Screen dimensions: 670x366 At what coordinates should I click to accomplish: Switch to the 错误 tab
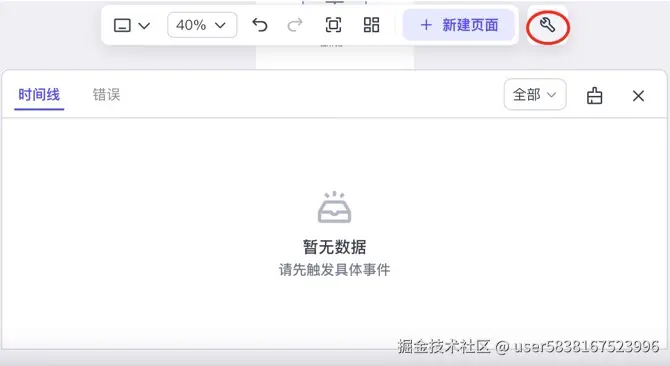(x=106, y=95)
